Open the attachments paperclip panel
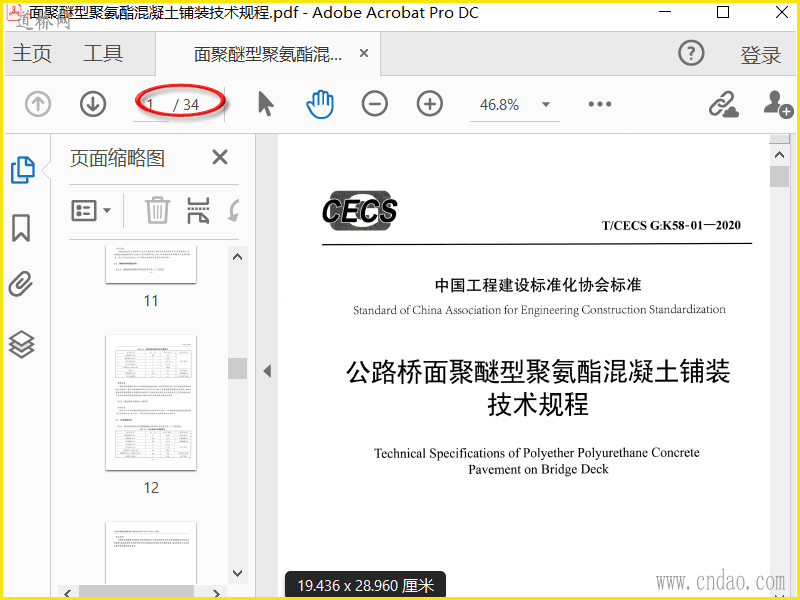The image size is (800, 600). point(21,284)
